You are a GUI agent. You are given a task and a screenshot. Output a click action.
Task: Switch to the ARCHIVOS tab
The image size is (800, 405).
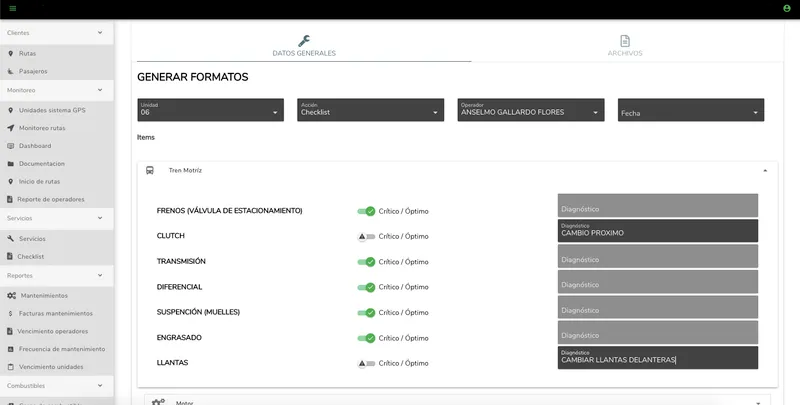(624, 45)
